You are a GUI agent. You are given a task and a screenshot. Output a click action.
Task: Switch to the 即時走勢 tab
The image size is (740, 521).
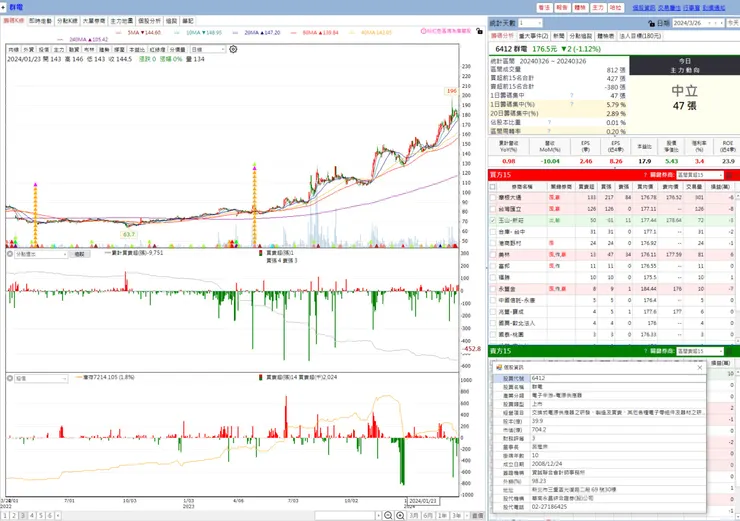click(41, 21)
